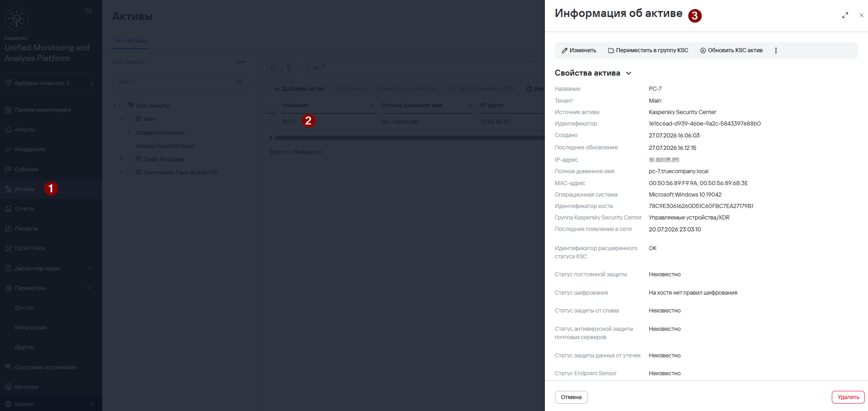Open the Ресурсы grid icon section

[x=8, y=229]
